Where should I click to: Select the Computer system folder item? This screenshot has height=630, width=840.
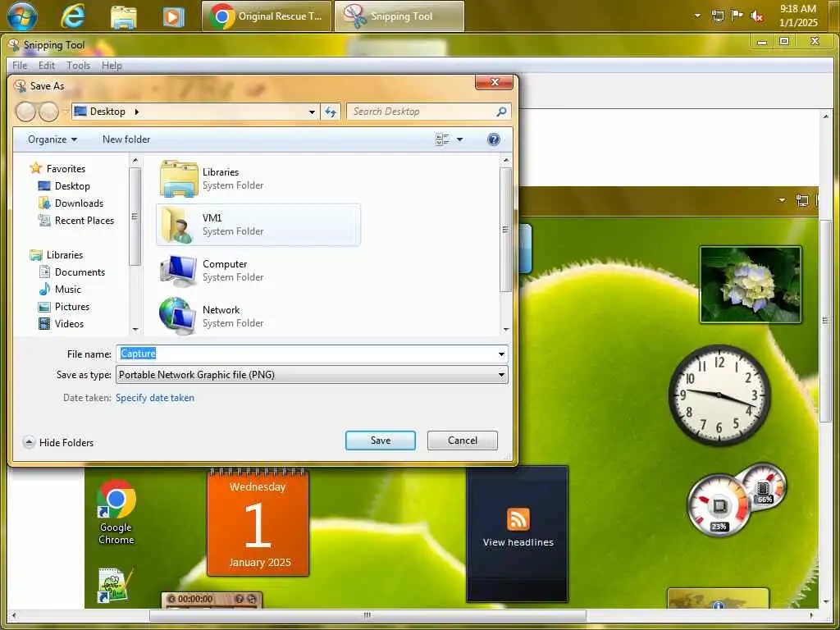258,271
